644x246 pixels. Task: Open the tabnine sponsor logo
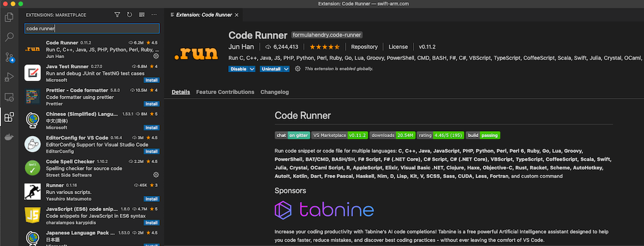point(324,210)
